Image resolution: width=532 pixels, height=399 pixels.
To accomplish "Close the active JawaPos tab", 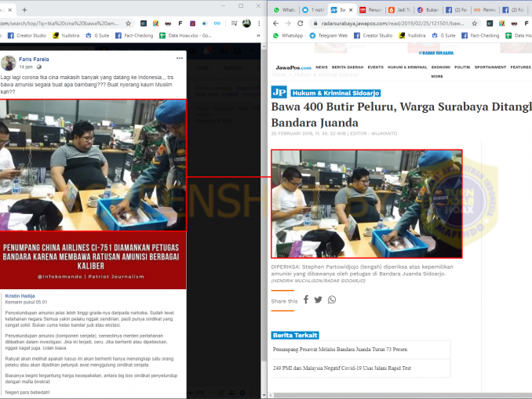I will pyautogui.click(x=351, y=10).
